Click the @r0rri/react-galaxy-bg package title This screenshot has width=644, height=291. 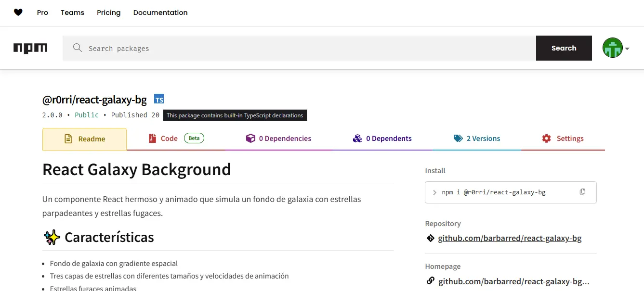(94, 100)
